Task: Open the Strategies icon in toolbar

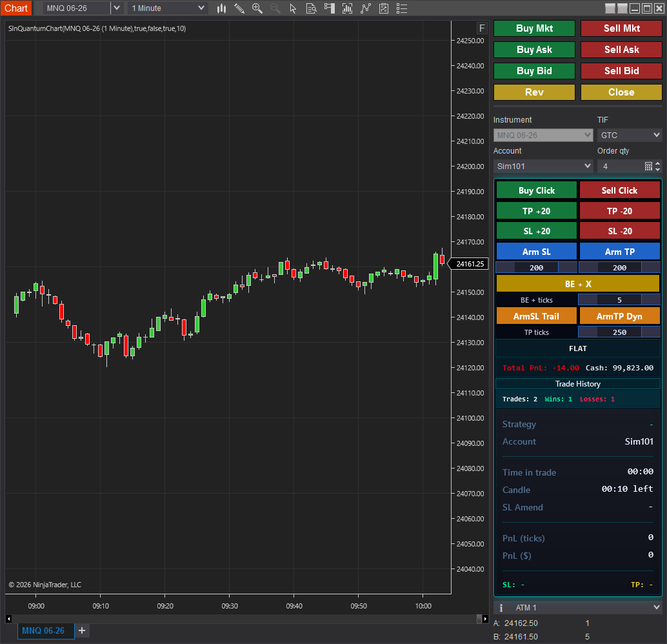Action: tap(384, 8)
